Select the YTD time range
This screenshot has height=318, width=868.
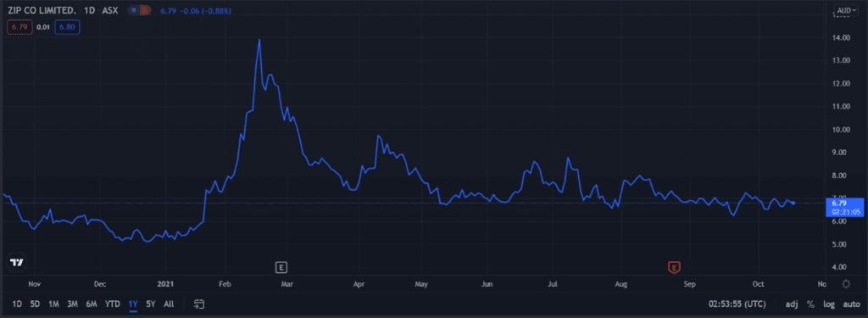[x=113, y=304]
